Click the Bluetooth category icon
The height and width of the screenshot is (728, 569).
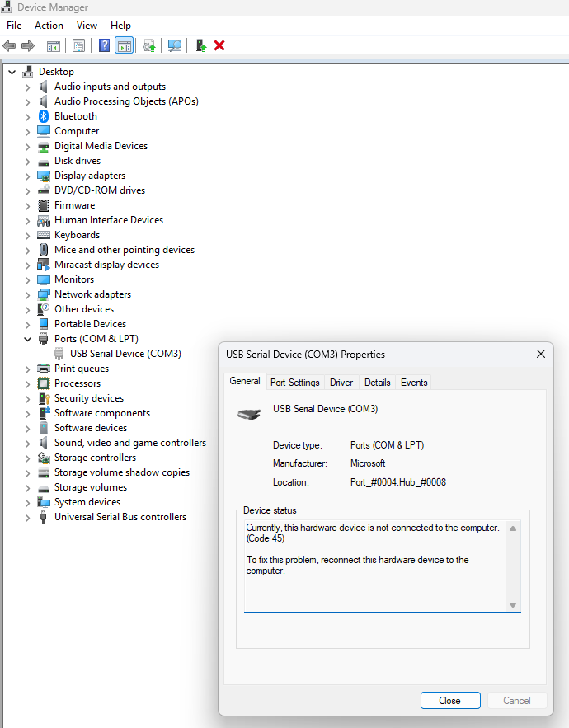click(x=44, y=116)
